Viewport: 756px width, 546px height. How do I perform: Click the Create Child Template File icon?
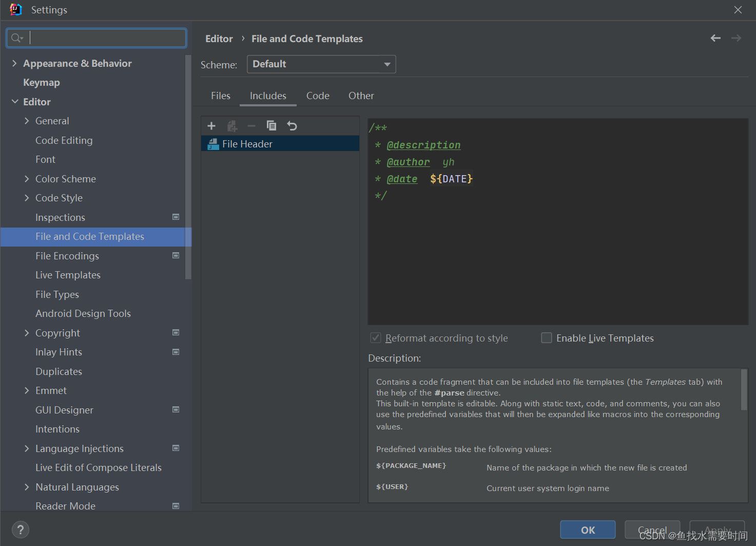click(232, 126)
